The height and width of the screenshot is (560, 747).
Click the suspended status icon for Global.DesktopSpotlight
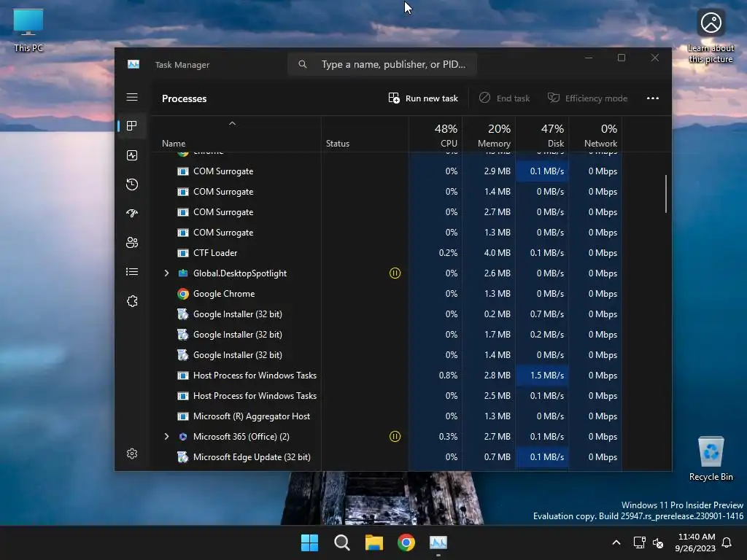click(x=395, y=273)
